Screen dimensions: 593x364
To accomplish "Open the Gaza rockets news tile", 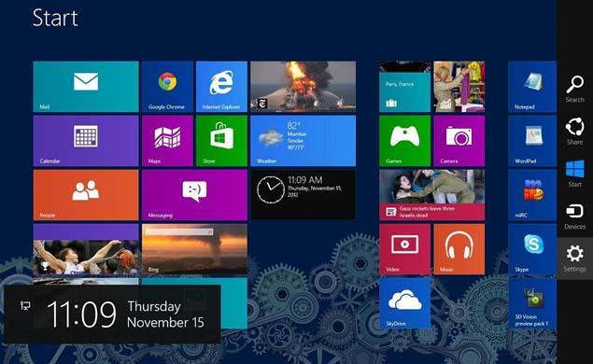I will (431, 195).
